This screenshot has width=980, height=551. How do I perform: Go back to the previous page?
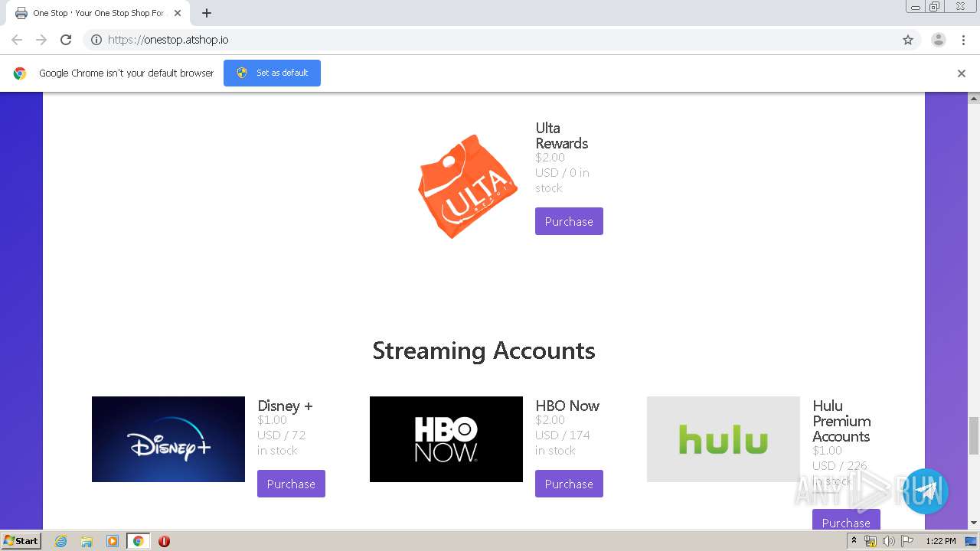(17, 40)
